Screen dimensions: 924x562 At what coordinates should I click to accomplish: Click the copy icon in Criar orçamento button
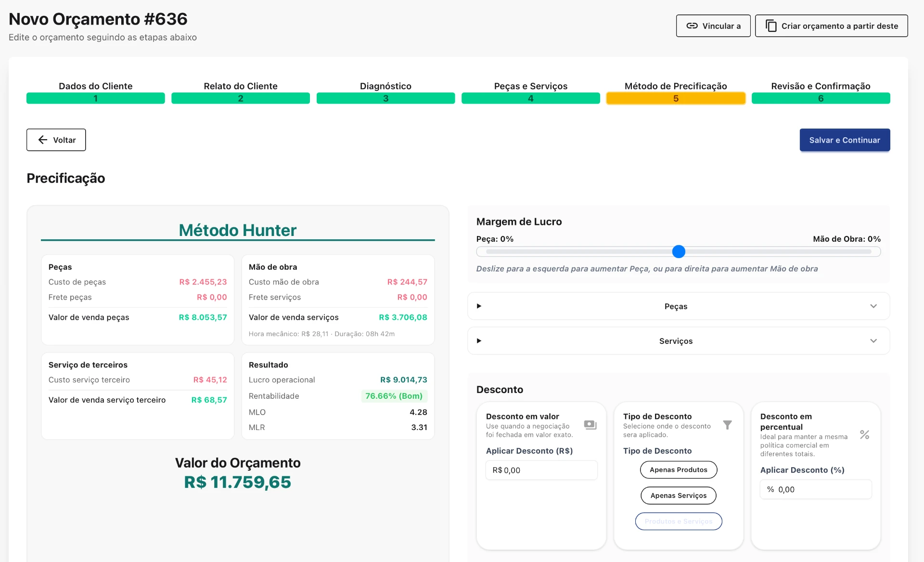tap(771, 26)
